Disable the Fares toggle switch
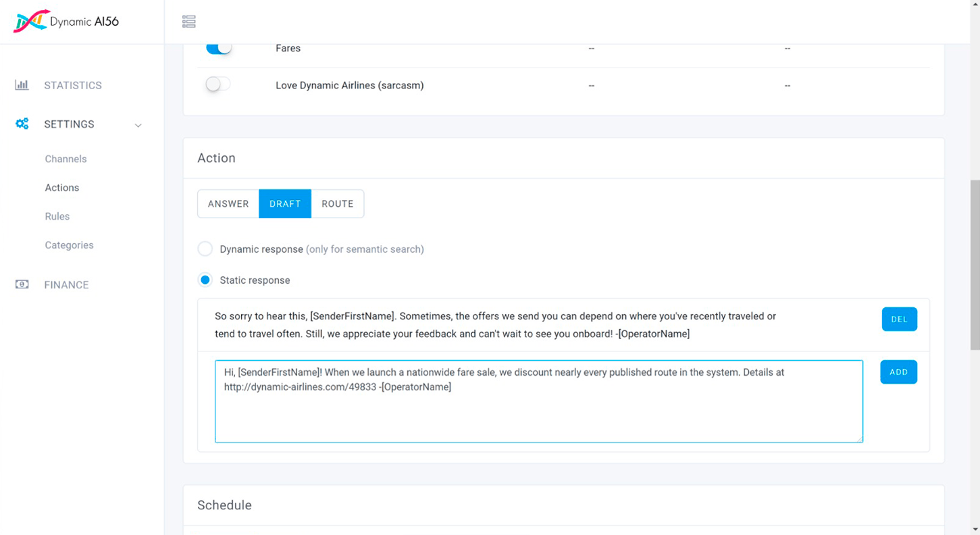 pos(219,48)
